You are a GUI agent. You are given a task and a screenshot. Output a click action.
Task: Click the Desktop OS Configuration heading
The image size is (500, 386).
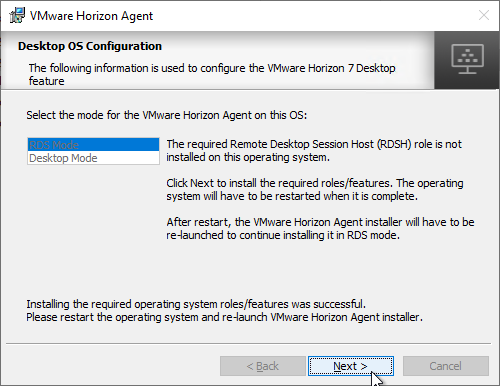click(x=90, y=46)
